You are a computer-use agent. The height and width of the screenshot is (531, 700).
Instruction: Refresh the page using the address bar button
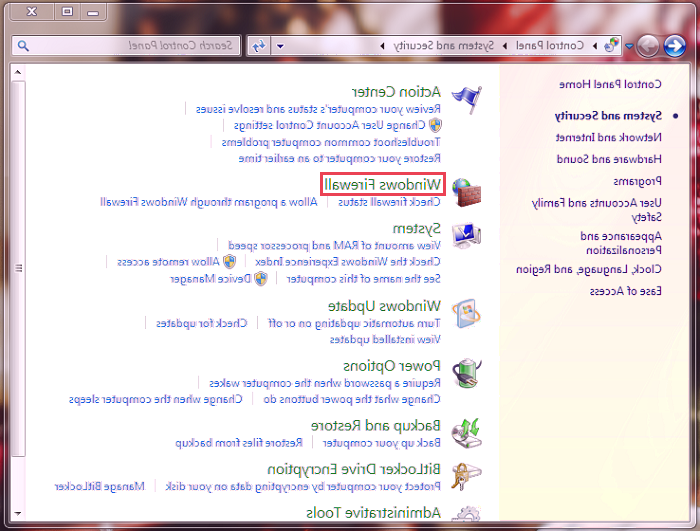coord(258,46)
